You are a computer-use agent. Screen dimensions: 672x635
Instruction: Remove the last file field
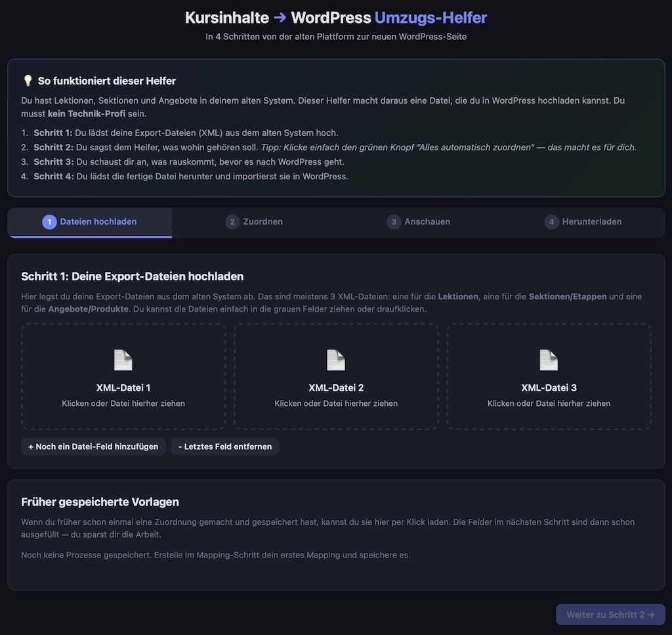(x=225, y=447)
